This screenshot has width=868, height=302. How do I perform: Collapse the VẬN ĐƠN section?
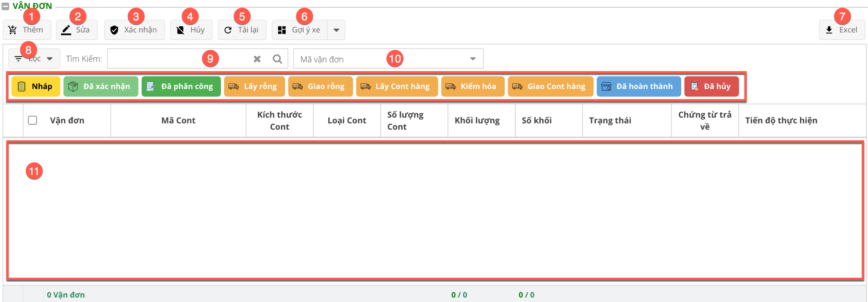(5, 6)
